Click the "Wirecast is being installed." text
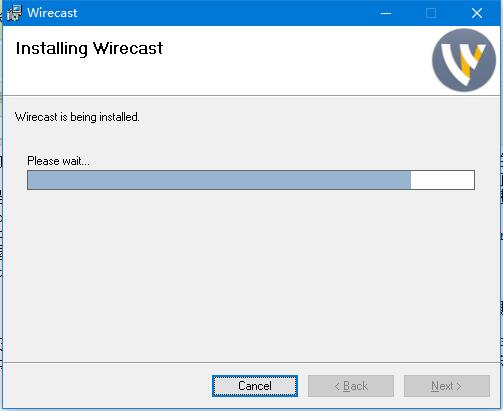503x411 pixels. click(77, 117)
